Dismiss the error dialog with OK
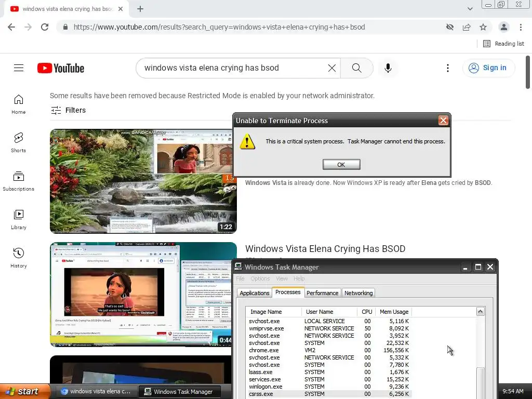The width and height of the screenshot is (532, 399). click(341, 165)
